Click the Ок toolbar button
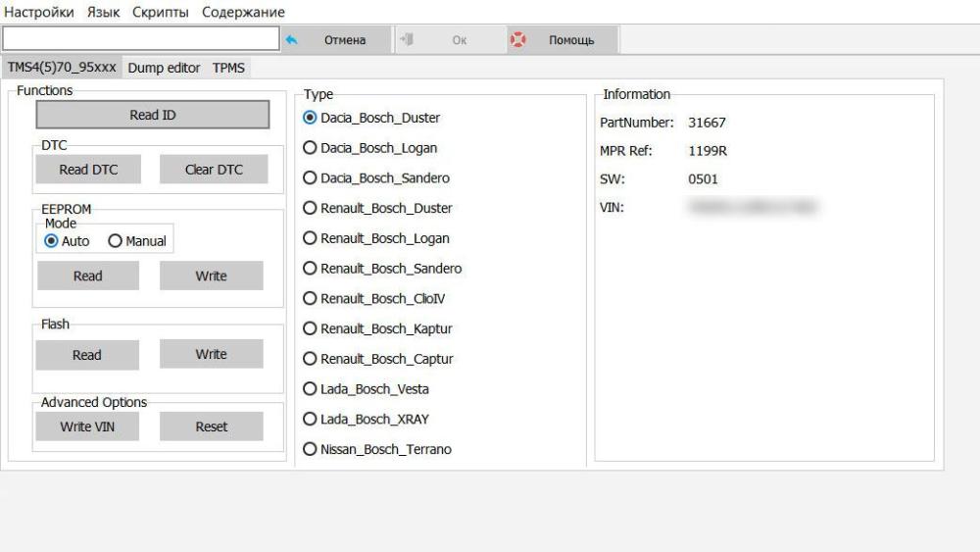Viewport: 980px width, 552px height. pyautogui.click(x=450, y=40)
